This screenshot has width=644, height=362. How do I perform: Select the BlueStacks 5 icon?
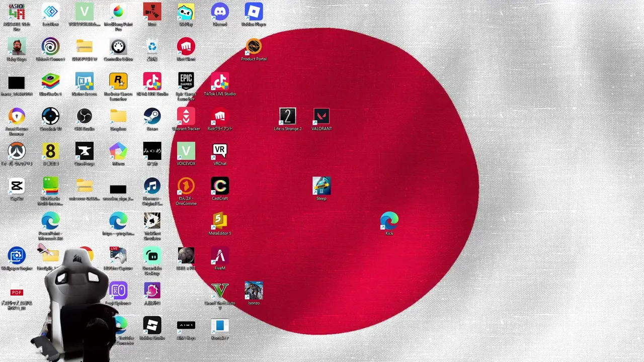tap(50, 81)
